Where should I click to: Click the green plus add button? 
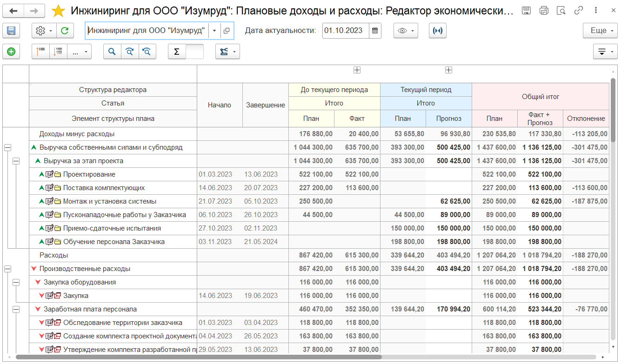pyautogui.click(x=11, y=52)
